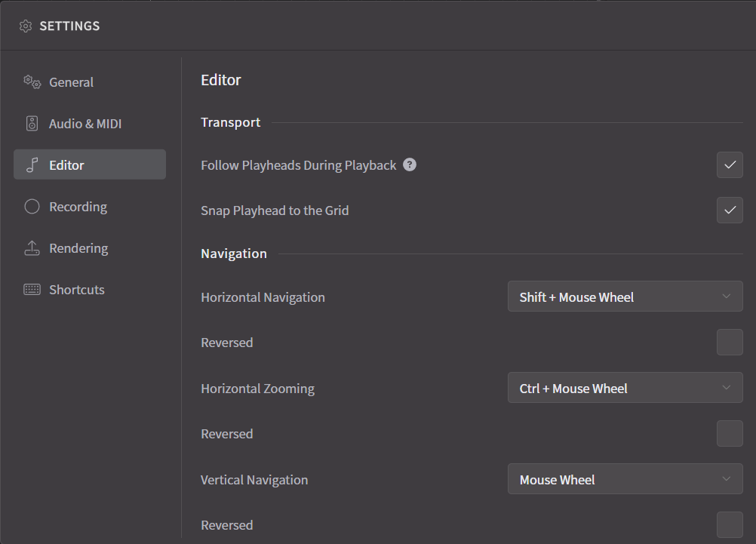
Task: Go to Recording settings
Action: pos(90,207)
